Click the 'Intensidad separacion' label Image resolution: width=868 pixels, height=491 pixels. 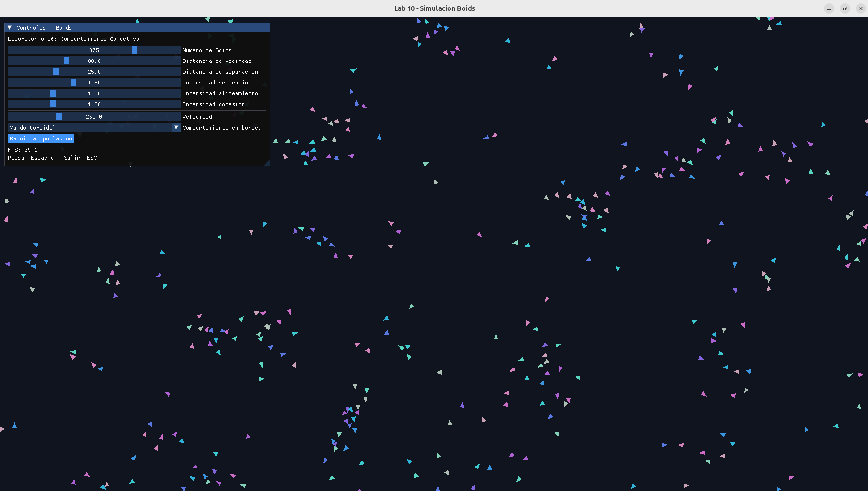point(217,83)
